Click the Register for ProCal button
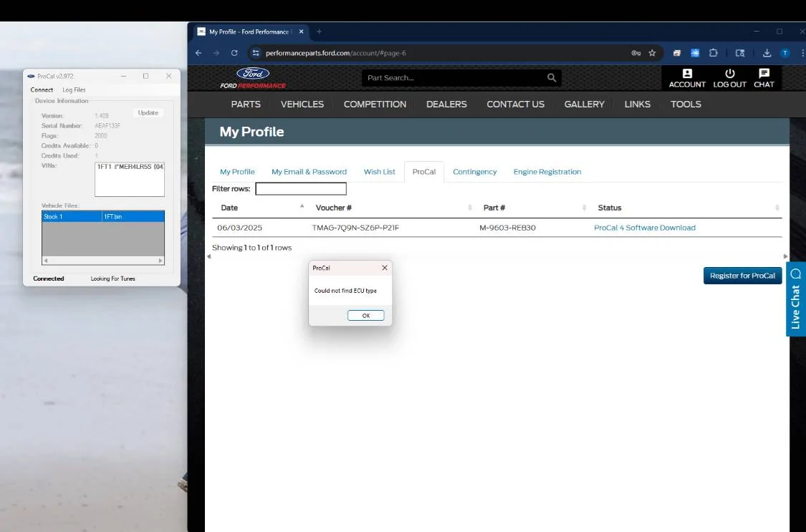The image size is (806, 532). pyautogui.click(x=742, y=276)
